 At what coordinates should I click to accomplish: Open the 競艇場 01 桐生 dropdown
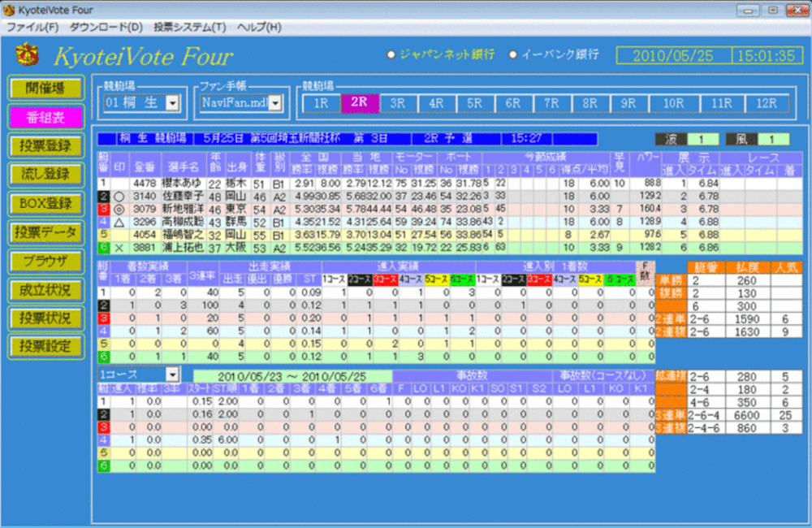172,103
